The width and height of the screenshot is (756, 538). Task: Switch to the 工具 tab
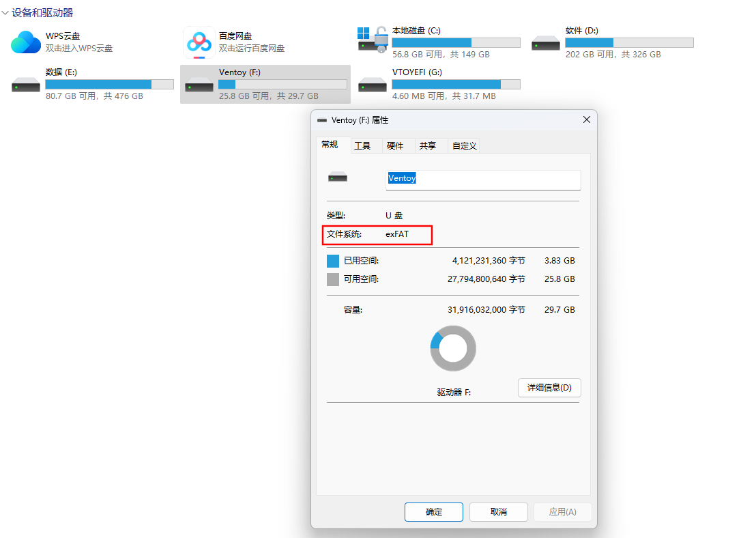coord(362,146)
